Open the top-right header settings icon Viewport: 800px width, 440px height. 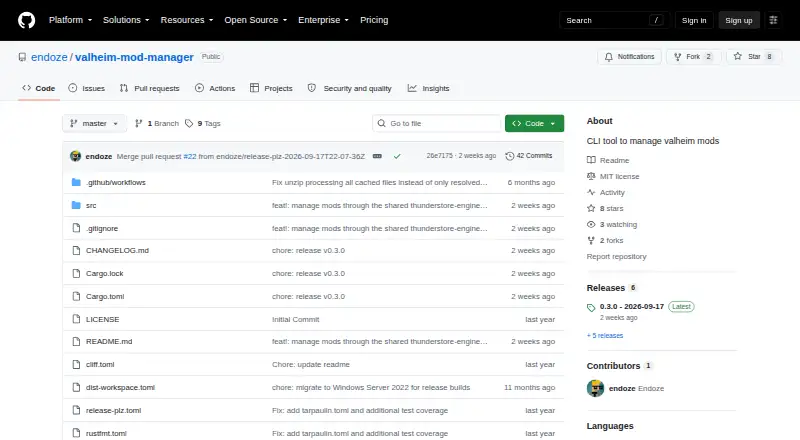(773, 20)
